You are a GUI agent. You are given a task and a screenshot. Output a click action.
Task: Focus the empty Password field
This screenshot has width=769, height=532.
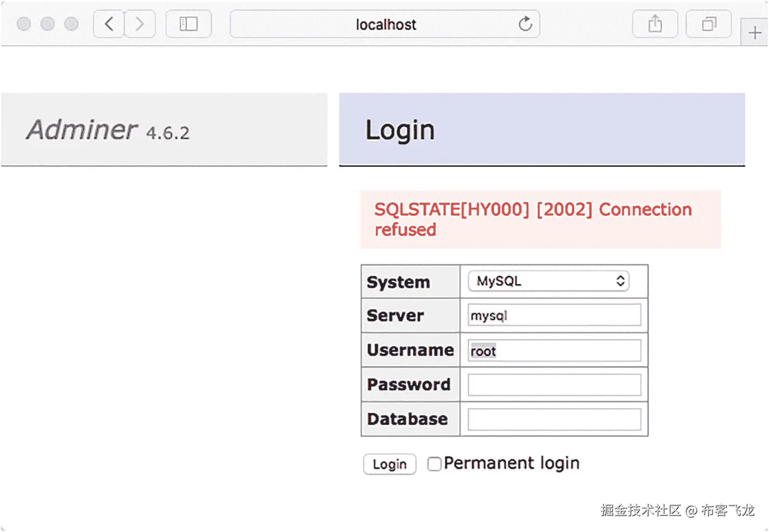(x=554, y=385)
